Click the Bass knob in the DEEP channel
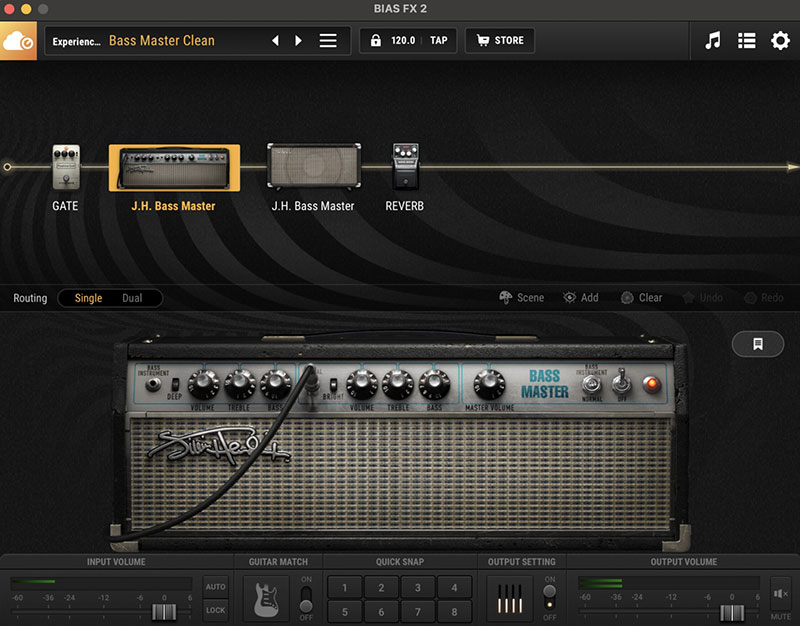 276,384
